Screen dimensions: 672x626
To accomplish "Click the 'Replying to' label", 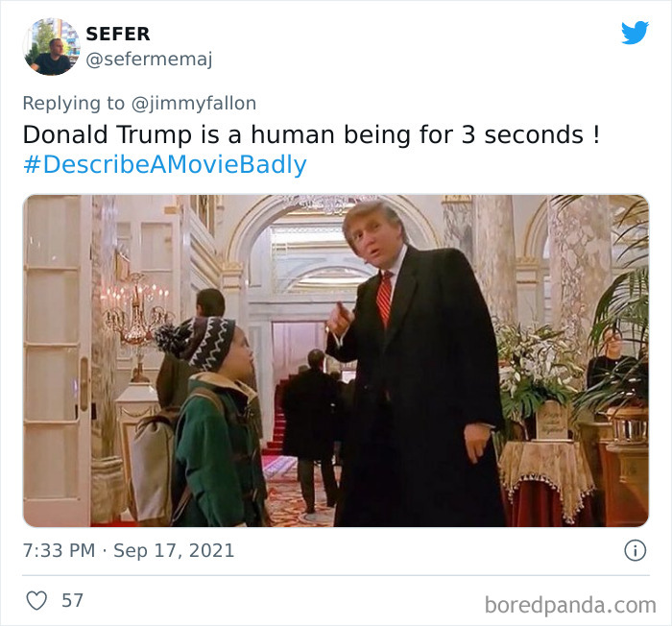I will point(73,104).
